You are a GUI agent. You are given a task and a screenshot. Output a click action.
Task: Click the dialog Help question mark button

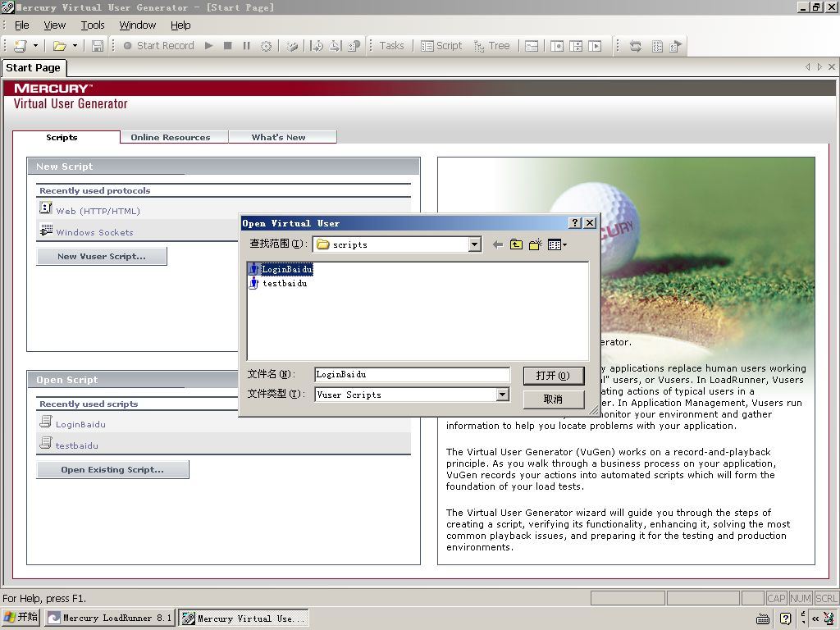pyautogui.click(x=575, y=223)
